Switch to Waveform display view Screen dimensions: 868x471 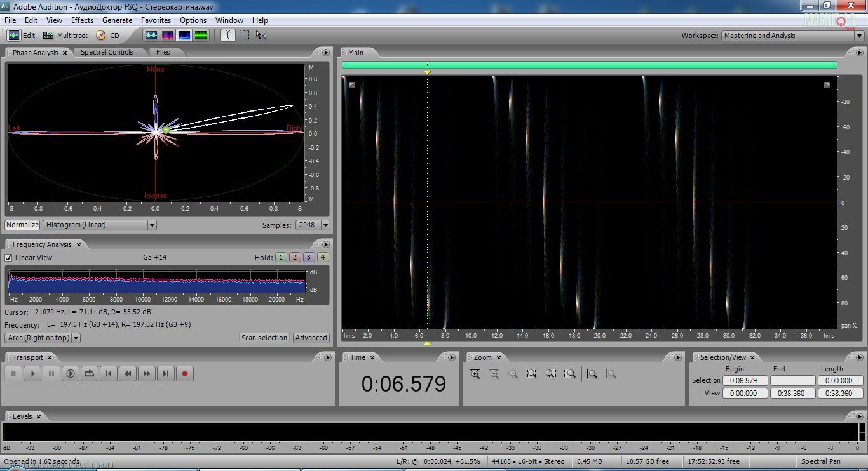click(151, 36)
